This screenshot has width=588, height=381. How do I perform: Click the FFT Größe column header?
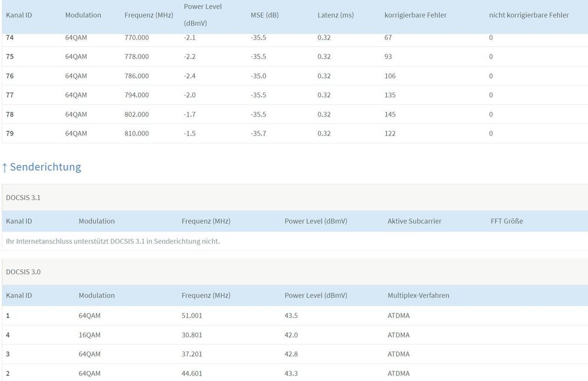click(x=507, y=221)
